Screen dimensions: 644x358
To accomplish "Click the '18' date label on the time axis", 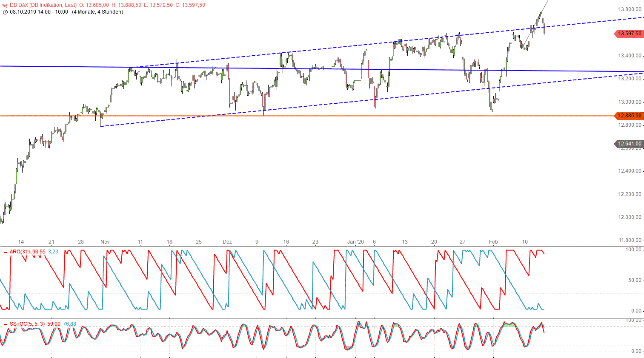I will click(x=169, y=242).
